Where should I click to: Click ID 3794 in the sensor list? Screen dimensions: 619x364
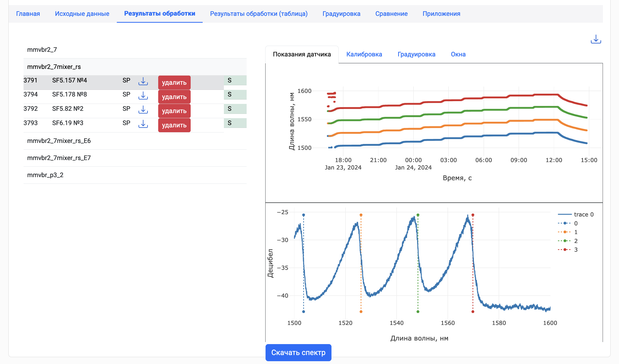(30, 94)
